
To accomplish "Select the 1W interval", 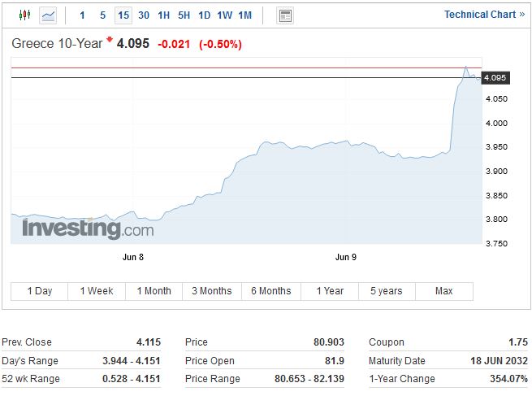I will coord(225,15).
